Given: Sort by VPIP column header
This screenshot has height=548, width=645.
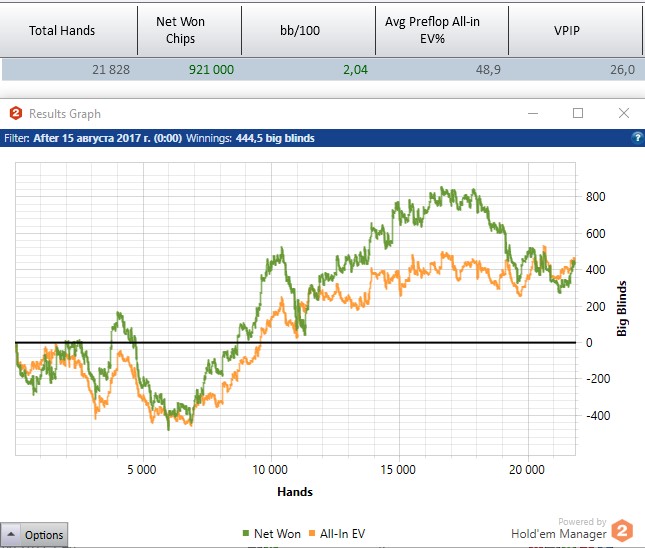Looking at the screenshot, I should (x=575, y=30).
